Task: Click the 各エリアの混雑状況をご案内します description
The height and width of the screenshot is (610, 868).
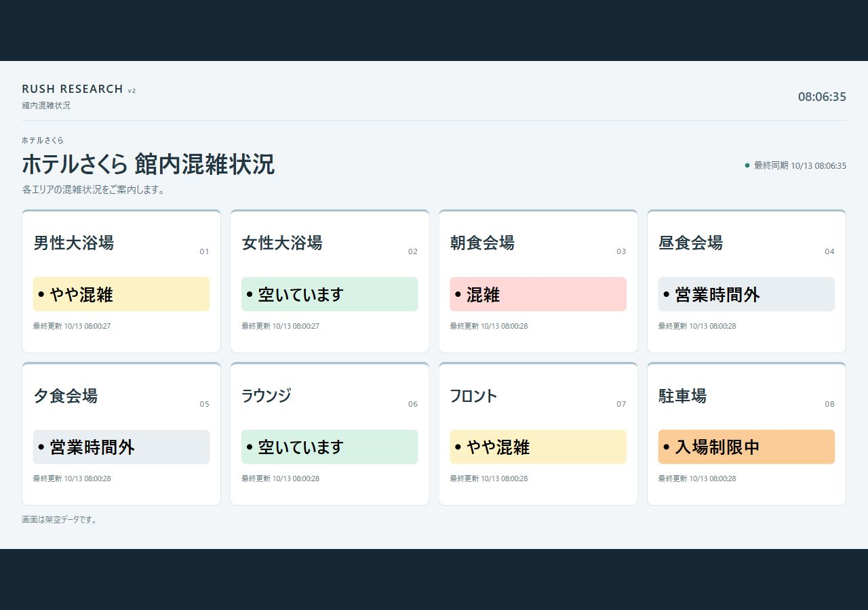Action: point(94,190)
